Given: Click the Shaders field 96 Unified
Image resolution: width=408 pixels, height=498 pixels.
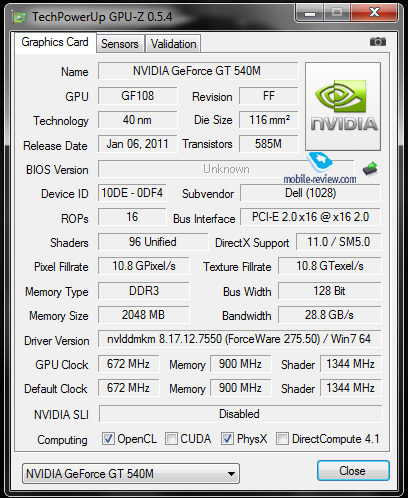Looking at the screenshot, I should click(153, 242).
